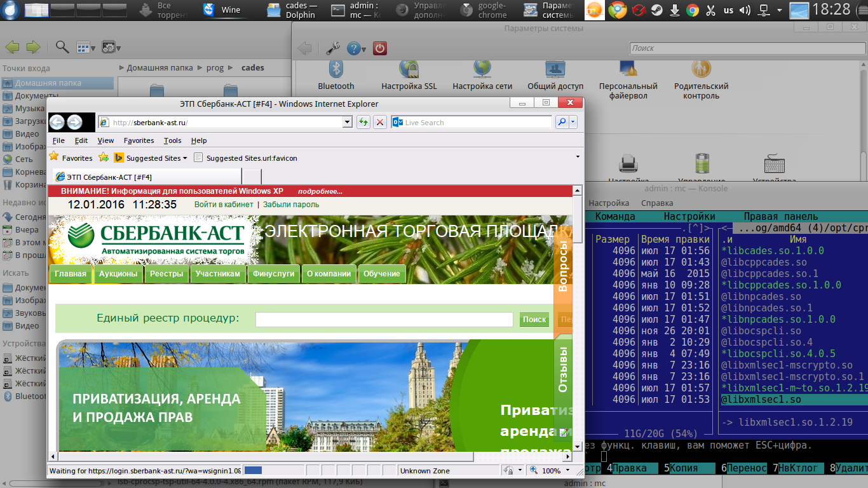
Task: Open the Edit menu in Internet Explorer
Action: 81,140
